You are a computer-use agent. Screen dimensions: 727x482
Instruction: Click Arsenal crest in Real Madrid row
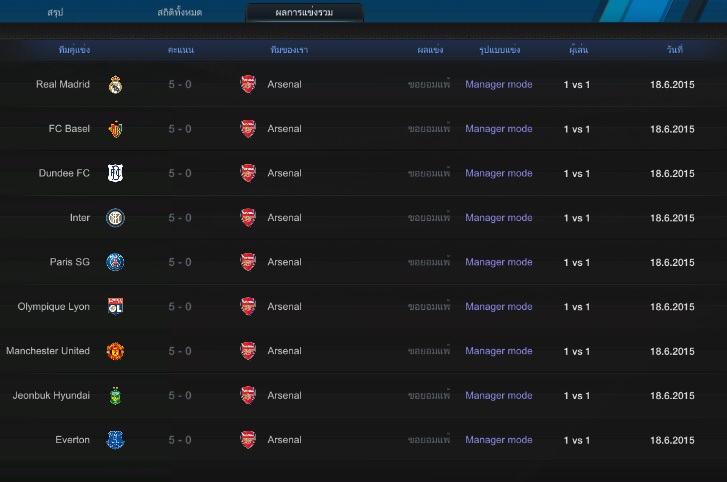pos(248,85)
